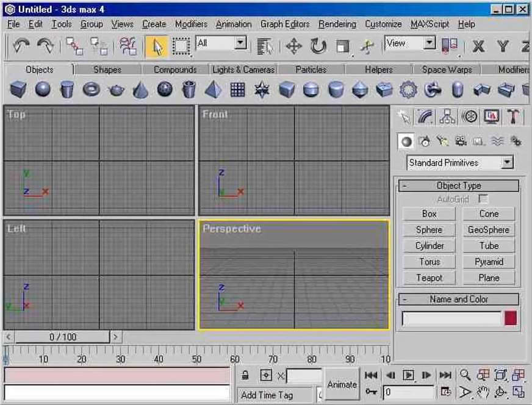Click the rectangular selection region icon
Image resolution: width=532 pixels, height=405 pixels.
point(181,46)
